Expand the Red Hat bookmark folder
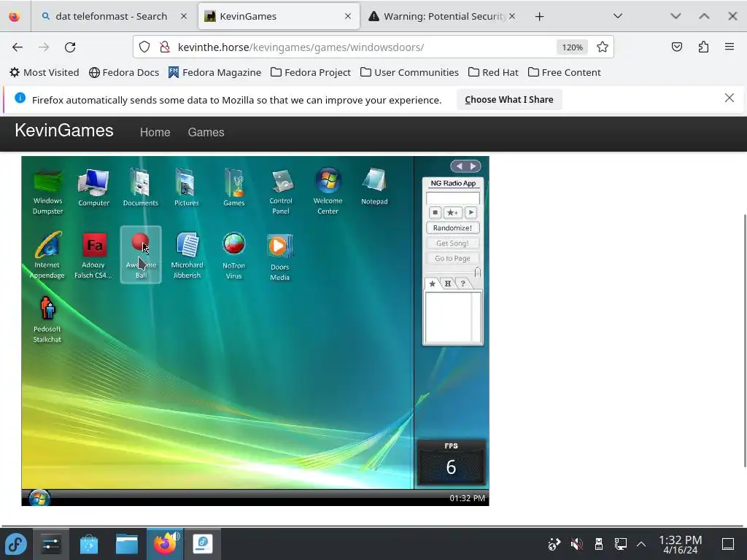Screen dimensions: 747x560 click(x=493, y=72)
